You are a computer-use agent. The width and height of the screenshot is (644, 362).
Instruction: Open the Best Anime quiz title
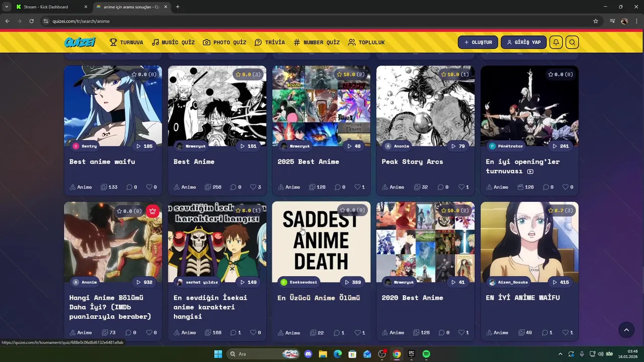point(194,161)
